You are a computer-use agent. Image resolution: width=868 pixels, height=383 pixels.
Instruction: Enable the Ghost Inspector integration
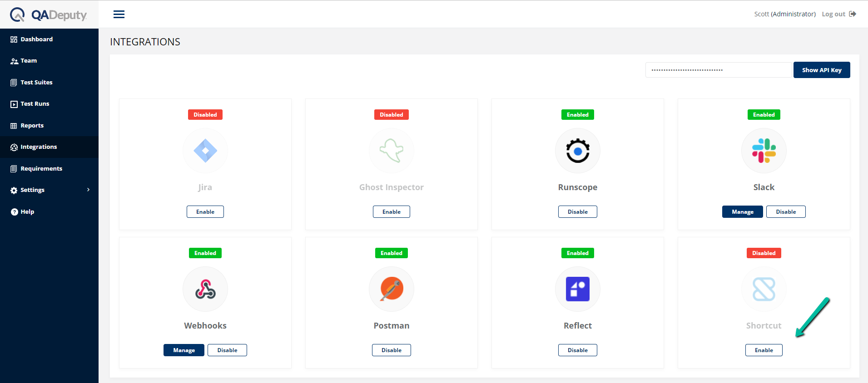coord(392,212)
